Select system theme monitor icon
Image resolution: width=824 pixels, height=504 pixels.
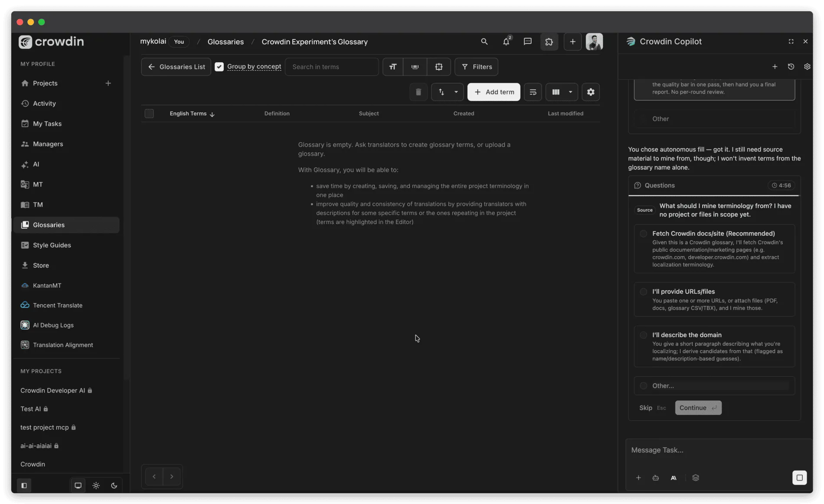point(78,485)
